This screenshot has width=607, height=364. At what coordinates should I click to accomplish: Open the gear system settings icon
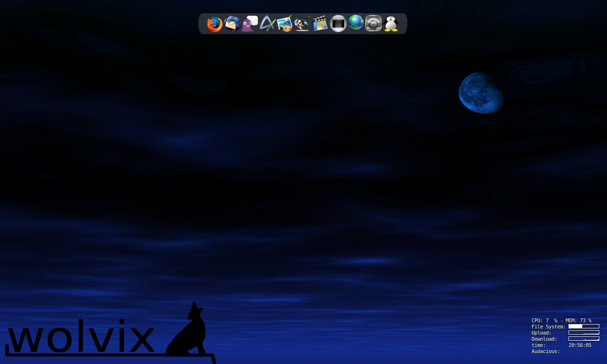point(373,24)
